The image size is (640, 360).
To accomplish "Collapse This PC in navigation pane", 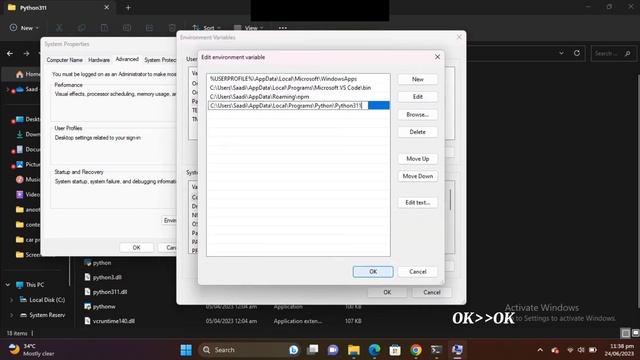I will pyautogui.click(x=8, y=284).
